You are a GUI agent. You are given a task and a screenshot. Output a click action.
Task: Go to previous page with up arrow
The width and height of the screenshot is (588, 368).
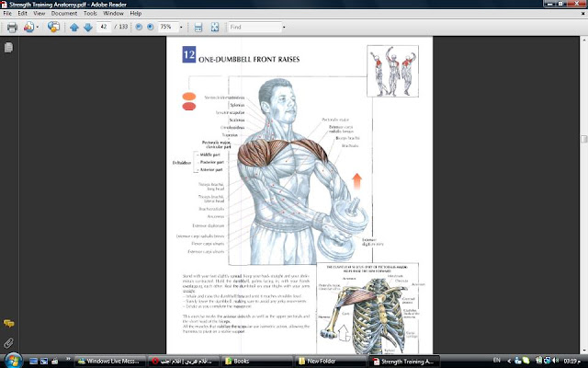pos(74,27)
